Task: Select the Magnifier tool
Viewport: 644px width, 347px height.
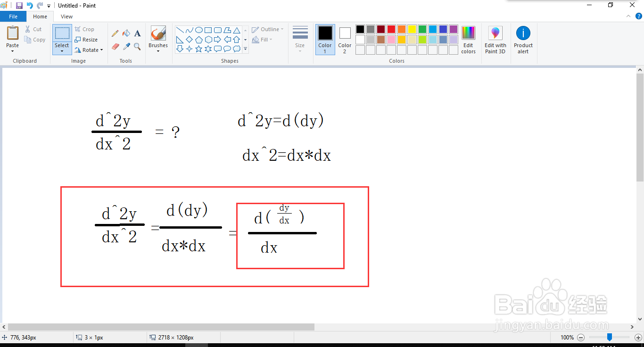Action: click(x=137, y=46)
